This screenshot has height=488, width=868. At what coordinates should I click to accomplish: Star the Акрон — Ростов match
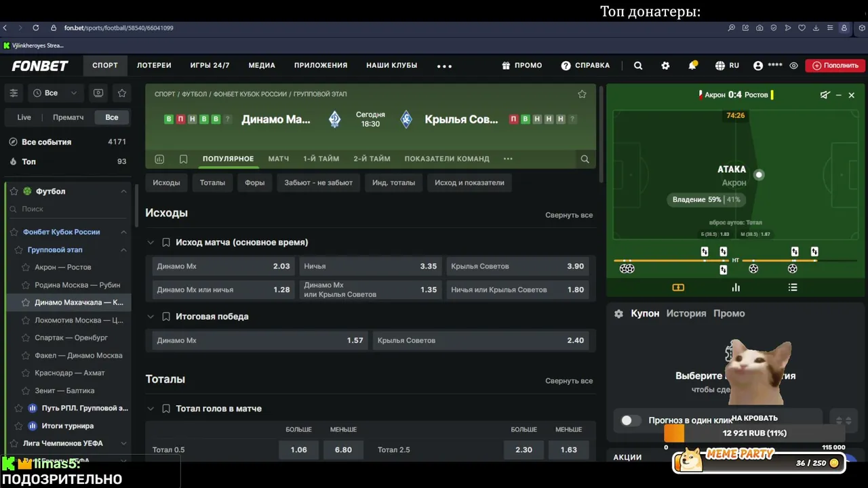(x=26, y=267)
